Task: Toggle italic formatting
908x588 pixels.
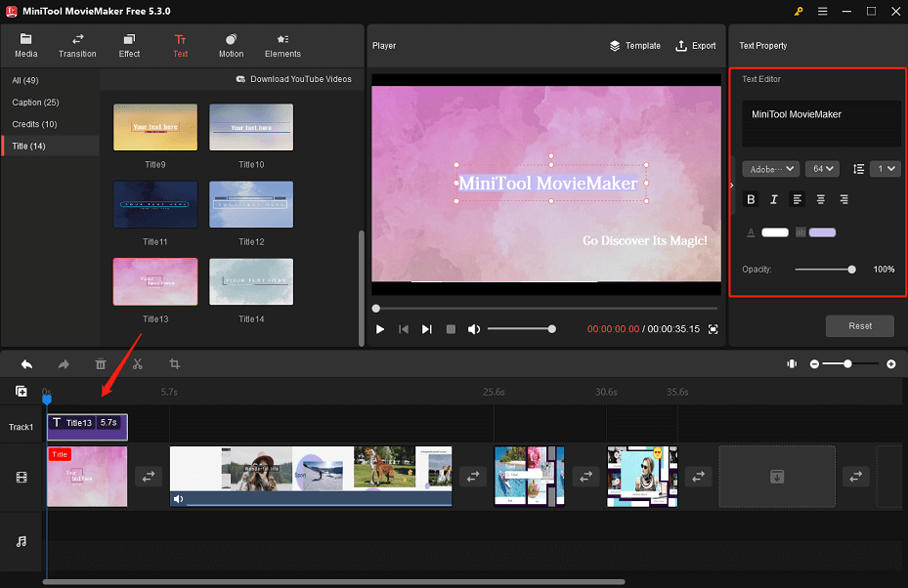Action: (774, 199)
